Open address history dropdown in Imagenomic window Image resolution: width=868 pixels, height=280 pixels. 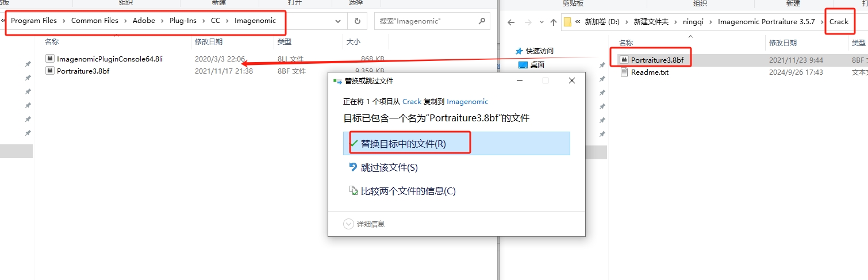338,21
